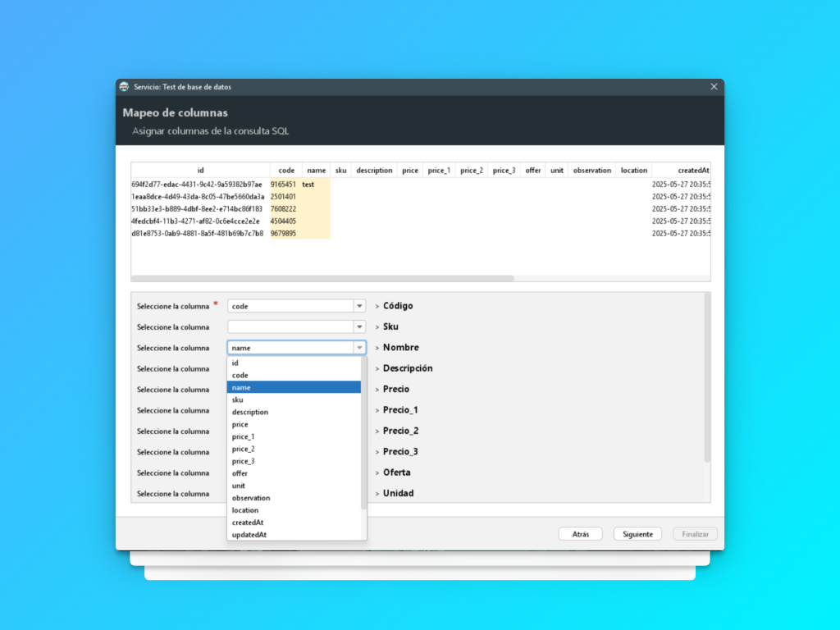Collapse the Nombre column dropdown arrow

(x=359, y=348)
